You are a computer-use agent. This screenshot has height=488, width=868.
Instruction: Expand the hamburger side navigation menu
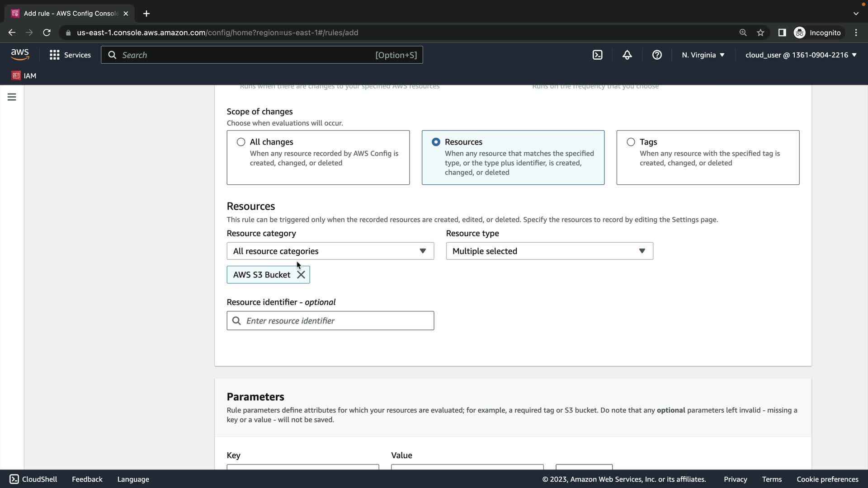coord(12,97)
